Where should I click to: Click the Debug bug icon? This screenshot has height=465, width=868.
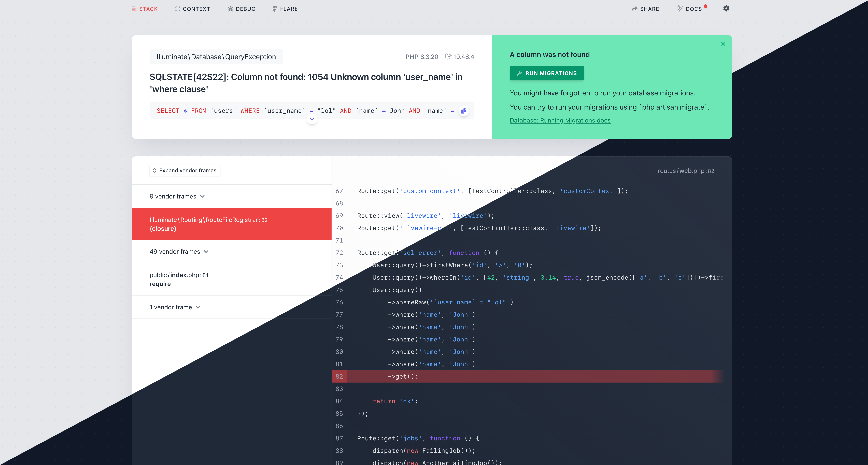tap(230, 9)
